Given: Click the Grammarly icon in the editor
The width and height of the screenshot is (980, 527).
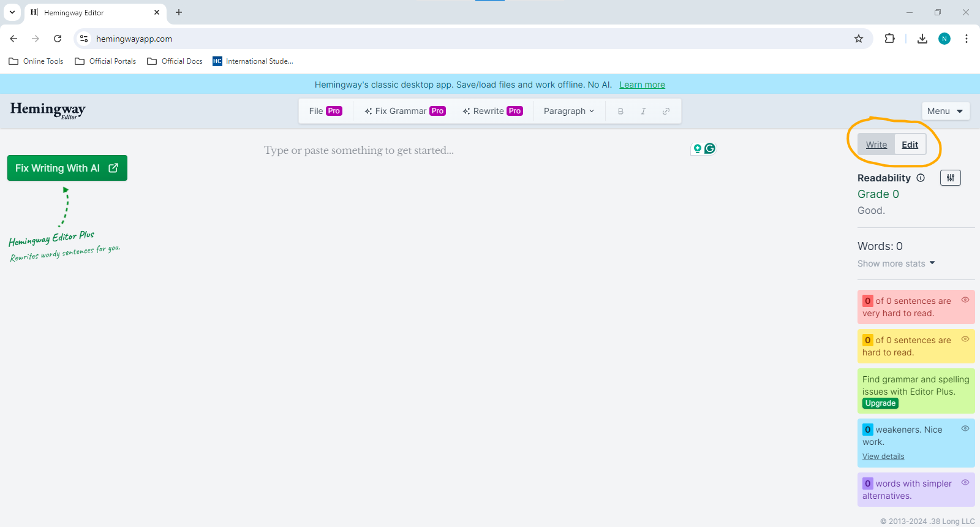Looking at the screenshot, I should click(x=710, y=148).
